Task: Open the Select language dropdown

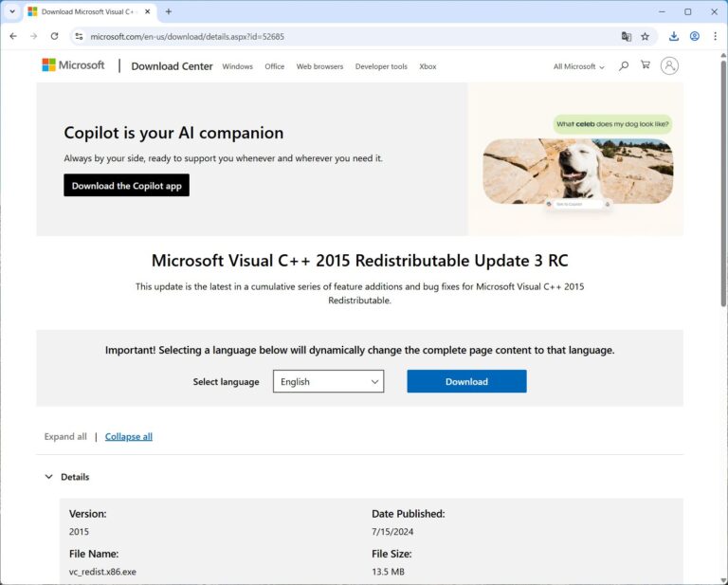Action: (x=328, y=381)
